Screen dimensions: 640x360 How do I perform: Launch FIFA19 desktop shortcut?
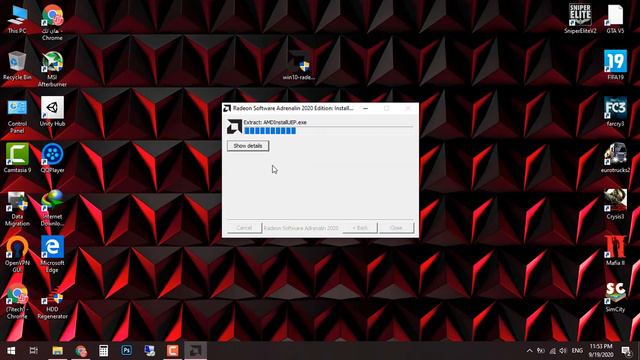coord(615,66)
